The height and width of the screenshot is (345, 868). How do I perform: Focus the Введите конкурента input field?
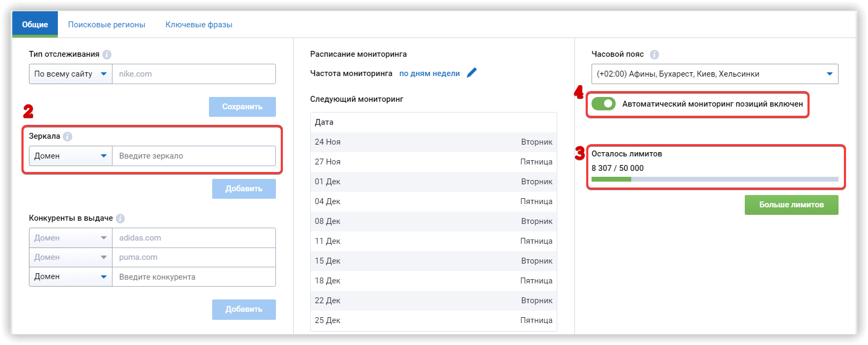pos(194,276)
